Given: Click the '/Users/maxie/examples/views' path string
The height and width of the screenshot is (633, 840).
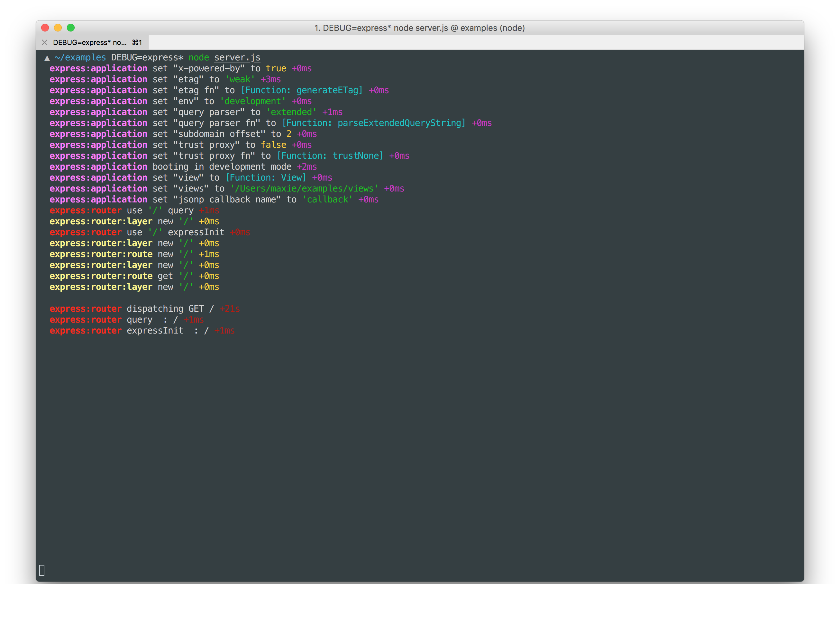Looking at the screenshot, I should click(304, 189).
